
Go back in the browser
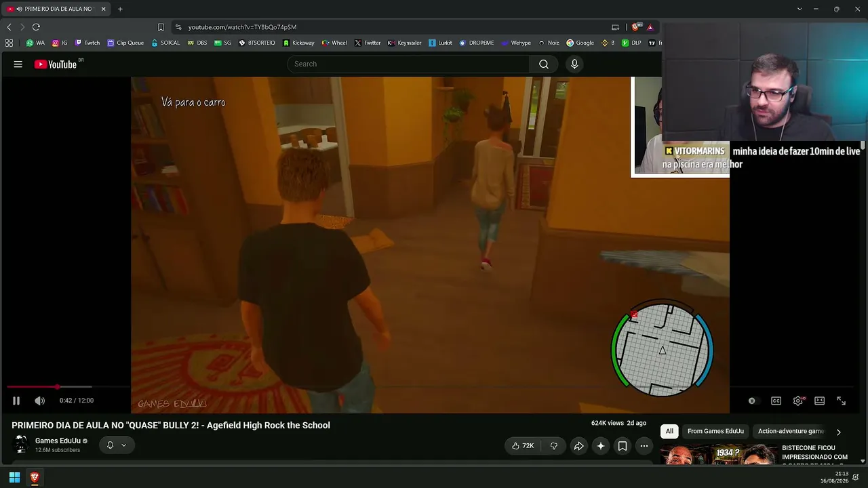coord(9,27)
